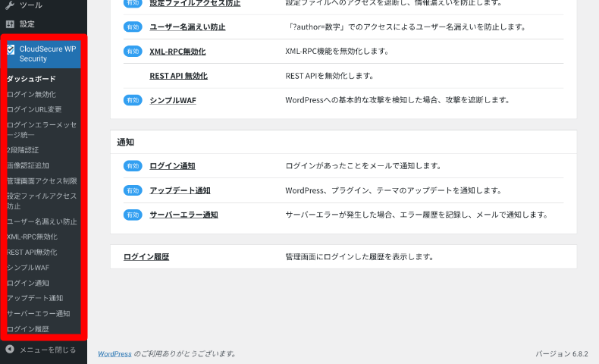599x364 pixels.
Task: Open ログイン履歴 in sidebar submenu
Action: pyautogui.click(x=28, y=329)
